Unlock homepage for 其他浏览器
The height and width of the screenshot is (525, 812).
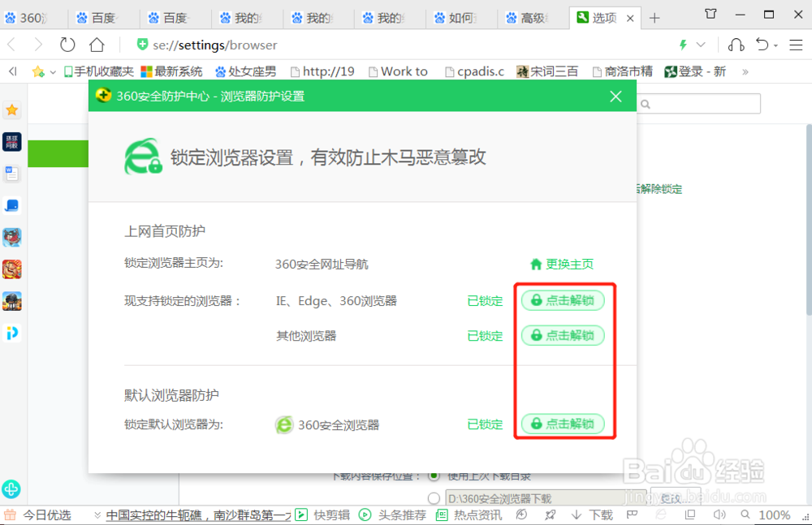(563, 335)
